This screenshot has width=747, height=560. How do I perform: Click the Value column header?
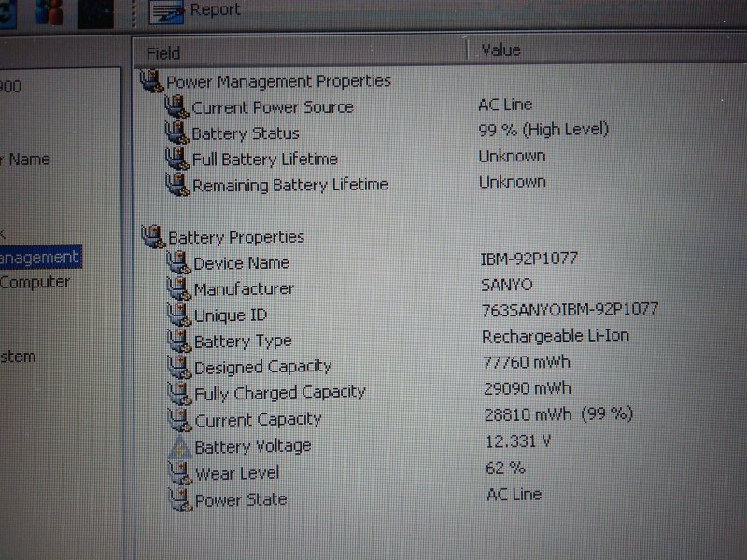click(500, 50)
